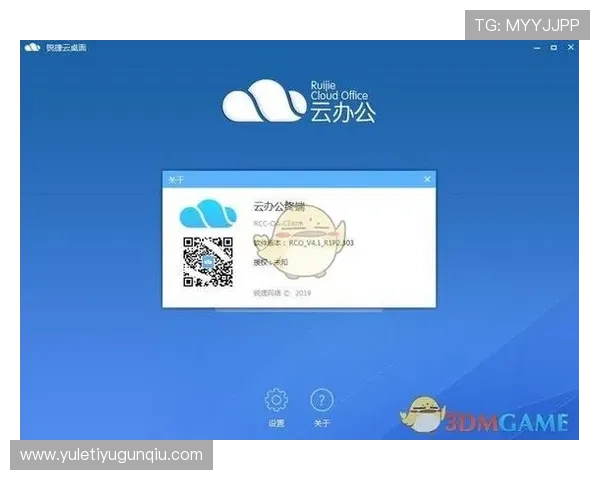Close the 关于 about dialog

[427, 179]
